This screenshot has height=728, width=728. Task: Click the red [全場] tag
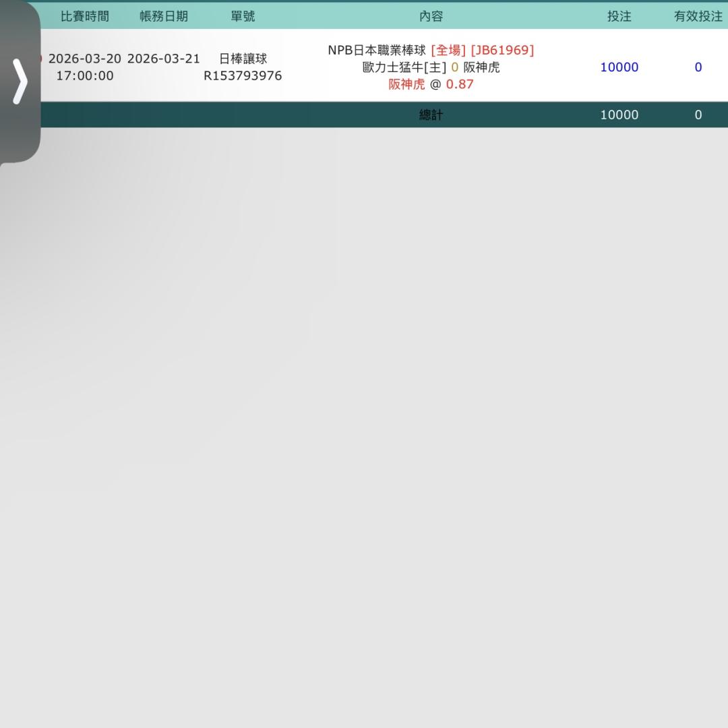click(x=448, y=50)
